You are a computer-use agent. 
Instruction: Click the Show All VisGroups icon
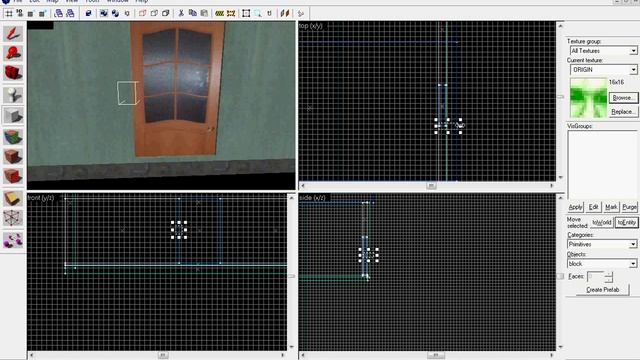165,13
